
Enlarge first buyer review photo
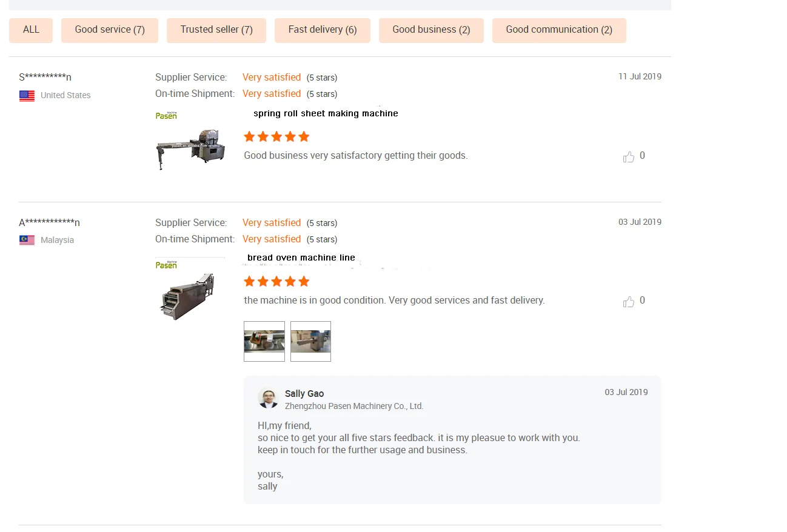(264, 341)
